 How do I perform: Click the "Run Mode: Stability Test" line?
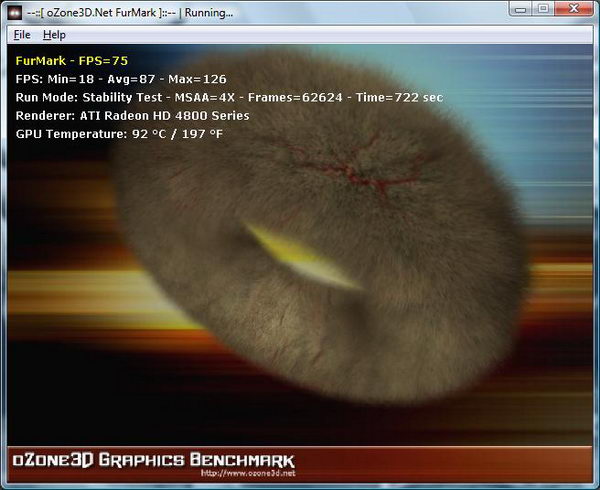229,98
